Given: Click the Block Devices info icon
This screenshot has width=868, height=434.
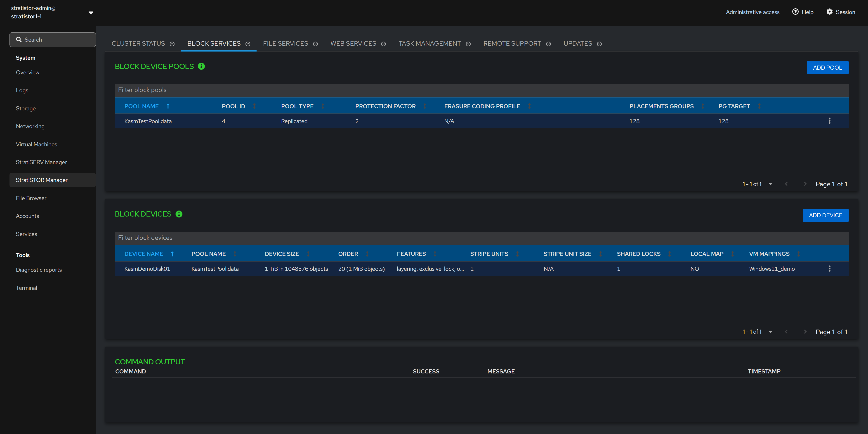Looking at the screenshot, I should pyautogui.click(x=179, y=214).
